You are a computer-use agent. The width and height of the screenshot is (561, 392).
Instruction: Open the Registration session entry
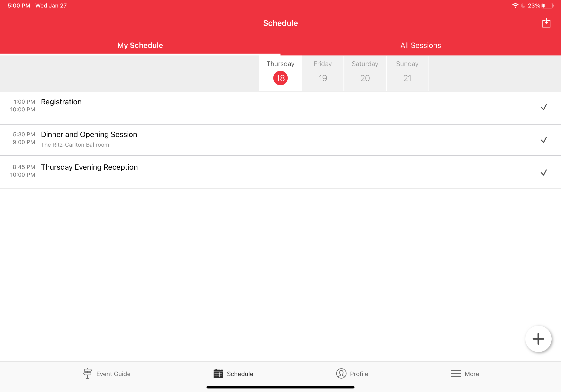(61, 102)
